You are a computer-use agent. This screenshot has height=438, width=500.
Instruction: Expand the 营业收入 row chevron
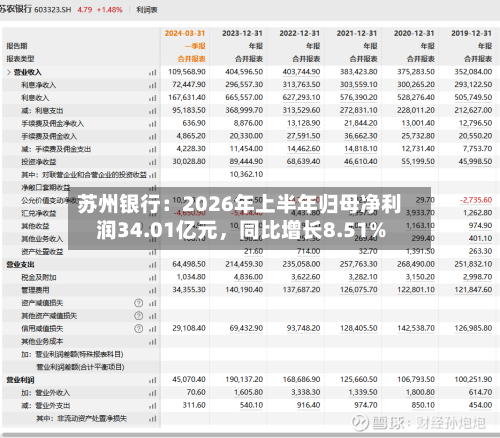(x=9, y=72)
